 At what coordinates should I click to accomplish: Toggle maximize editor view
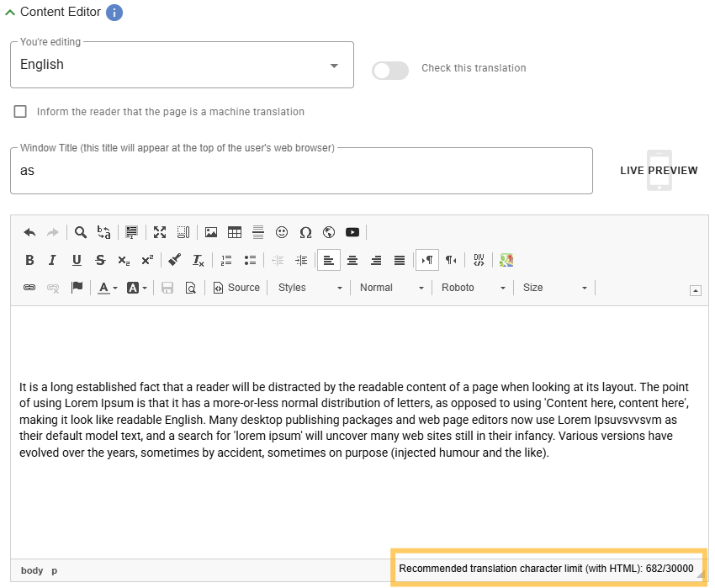tap(160, 233)
